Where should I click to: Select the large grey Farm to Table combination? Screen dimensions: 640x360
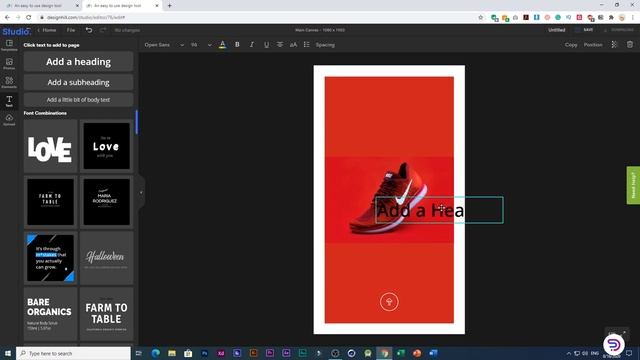pos(107,313)
